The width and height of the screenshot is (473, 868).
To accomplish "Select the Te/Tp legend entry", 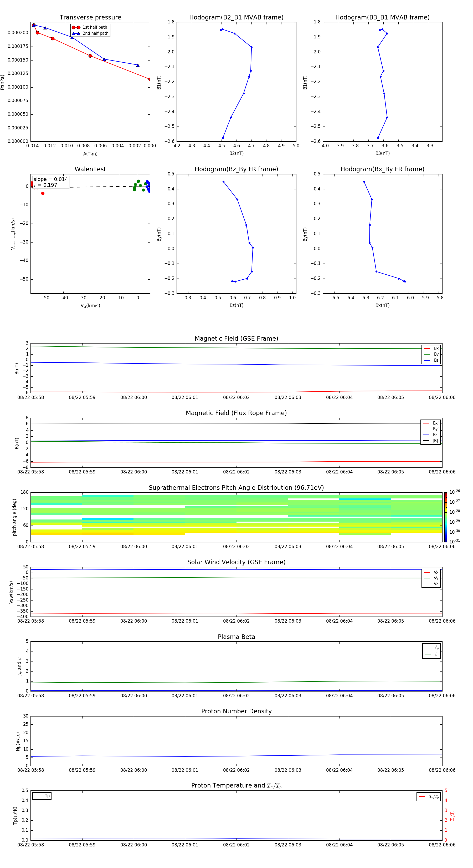I will (429, 796).
